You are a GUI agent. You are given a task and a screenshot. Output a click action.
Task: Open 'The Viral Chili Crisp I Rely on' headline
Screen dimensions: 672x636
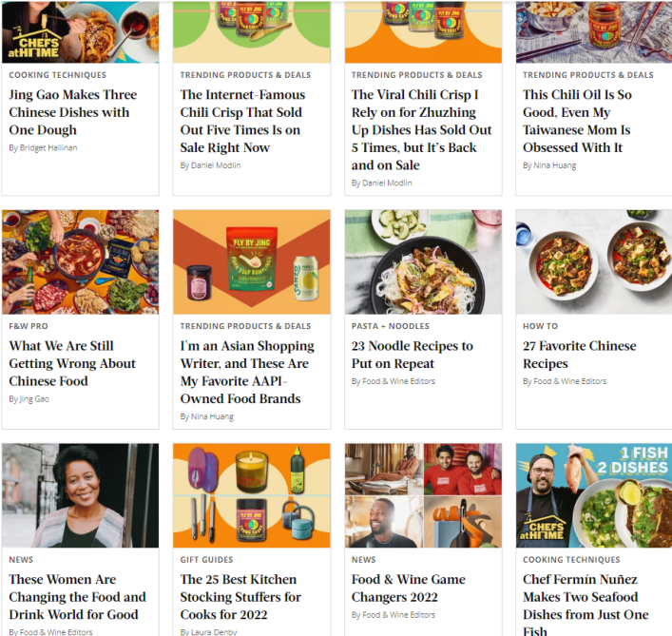pyautogui.click(x=421, y=130)
